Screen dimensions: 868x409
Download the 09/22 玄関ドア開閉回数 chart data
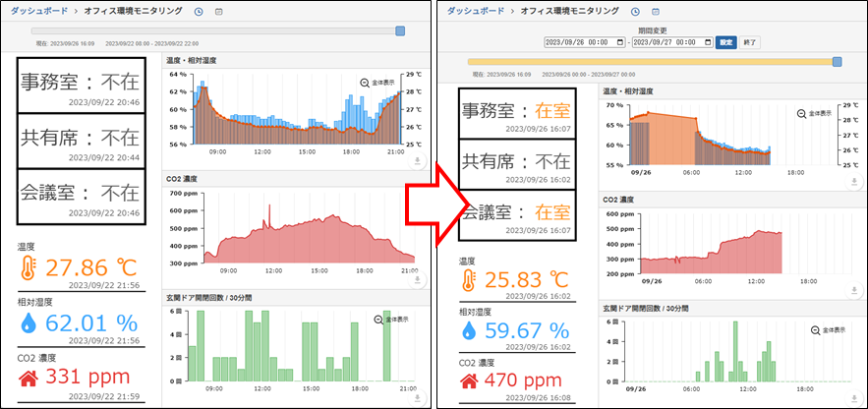pyautogui.click(x=418, y=397)
